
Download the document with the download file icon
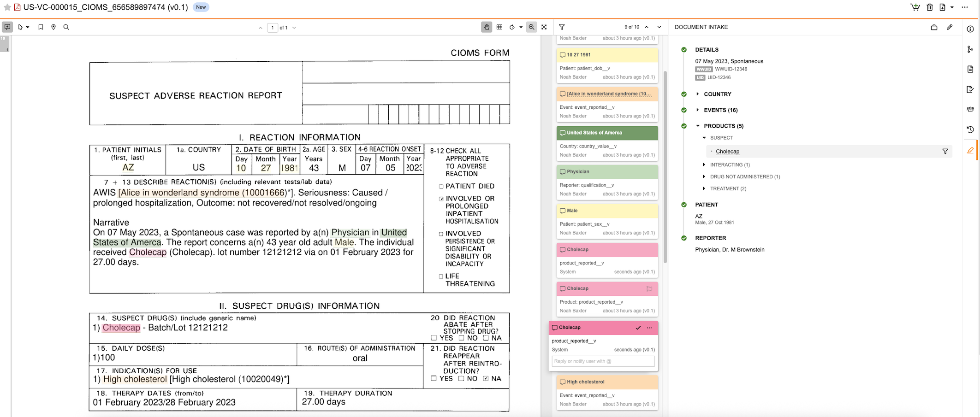942,7
